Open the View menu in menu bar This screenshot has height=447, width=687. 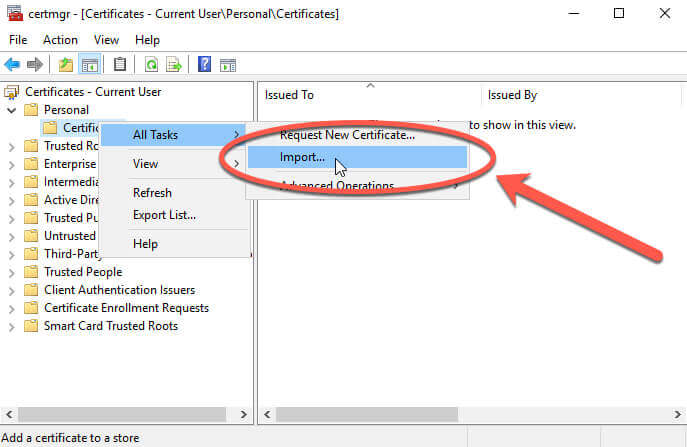pos(106,40)
